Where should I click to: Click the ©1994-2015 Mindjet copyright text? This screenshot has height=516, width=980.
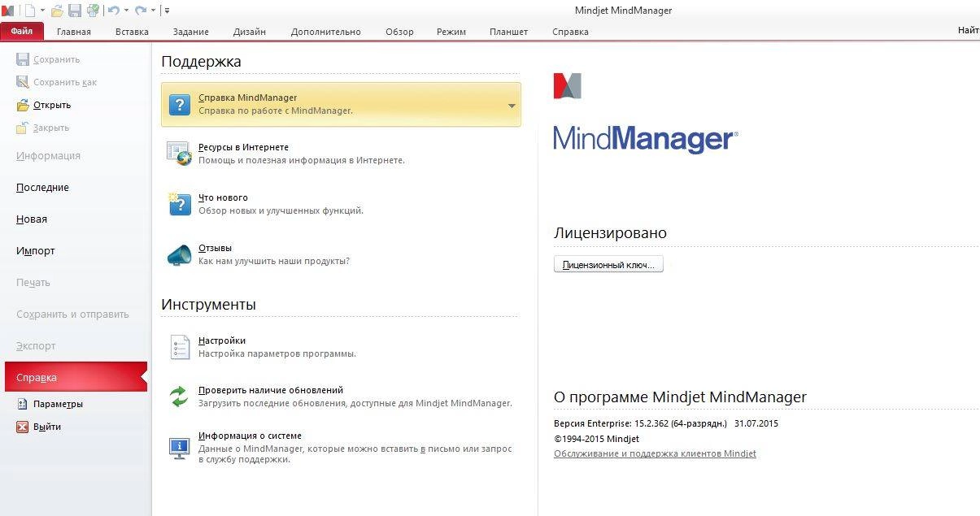tap(596, 439)
